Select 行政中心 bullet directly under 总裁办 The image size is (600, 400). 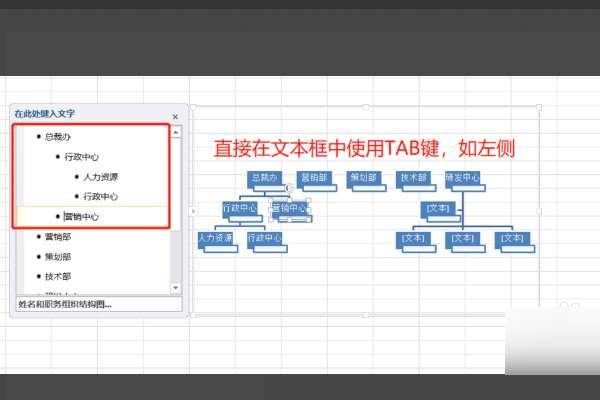pos(82,157)
